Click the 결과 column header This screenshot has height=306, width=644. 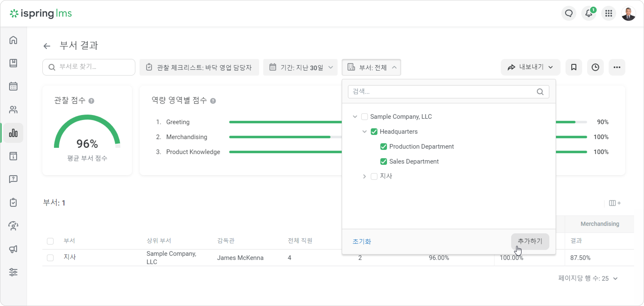point(576,241)
